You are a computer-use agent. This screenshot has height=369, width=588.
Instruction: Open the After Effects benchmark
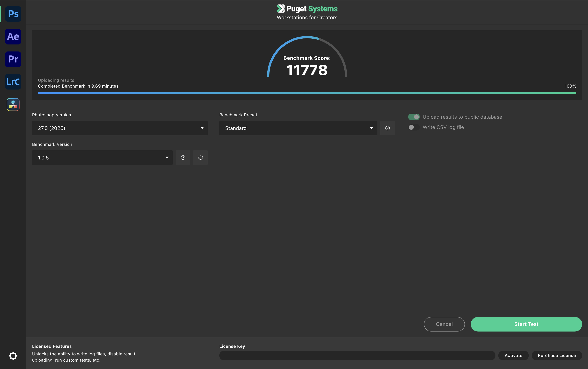tap(13, 37)
